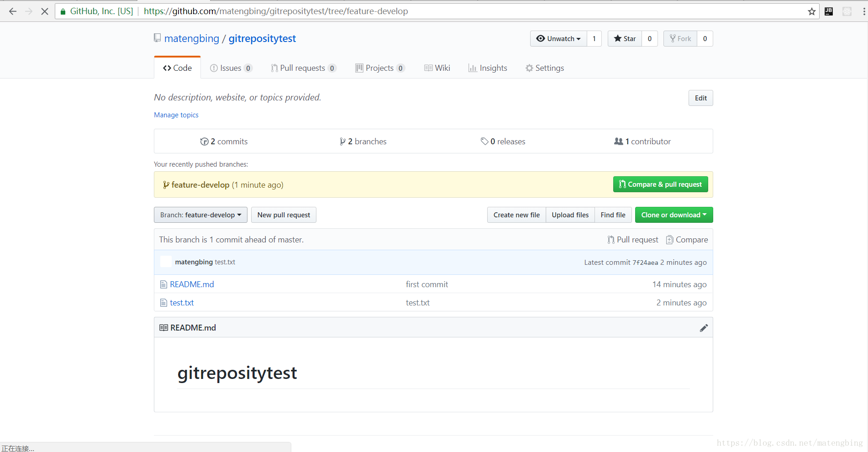
Task: Open the JetBrains browser extension icon
Action: pyautogui.click(x=829, y=11)
